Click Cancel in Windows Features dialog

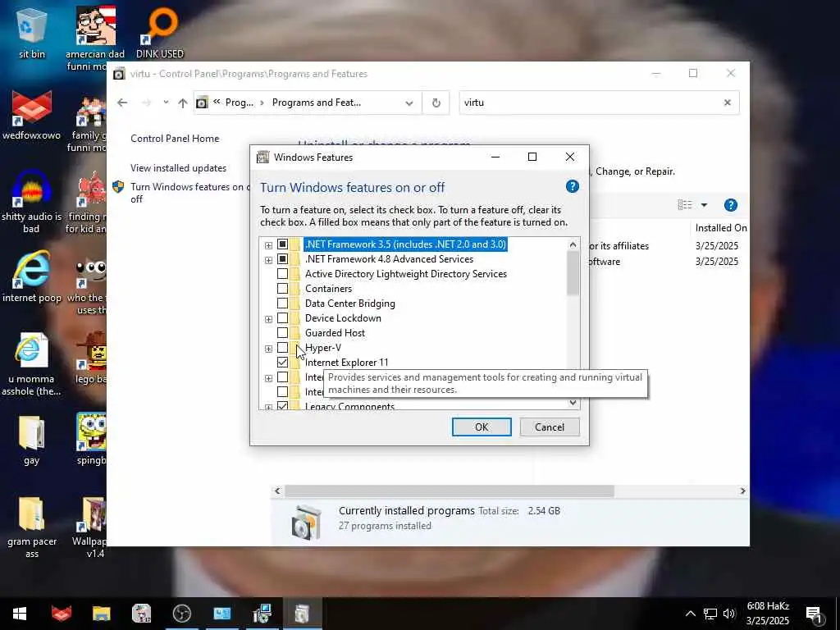tap(550, 427)
